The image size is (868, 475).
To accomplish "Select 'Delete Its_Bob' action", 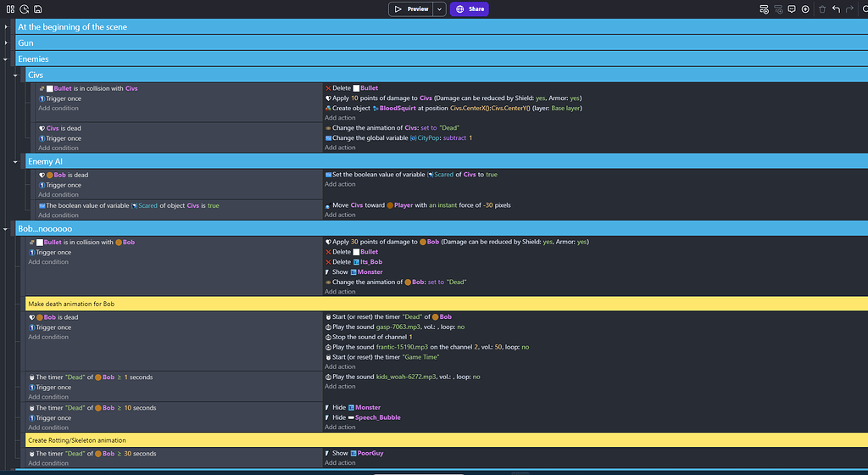I will click(353, 262).
